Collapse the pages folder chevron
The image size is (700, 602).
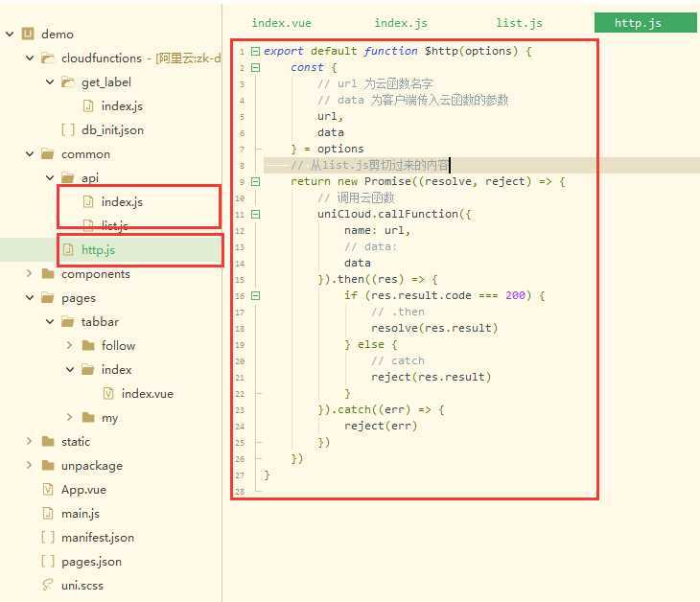tap(30, 298)
